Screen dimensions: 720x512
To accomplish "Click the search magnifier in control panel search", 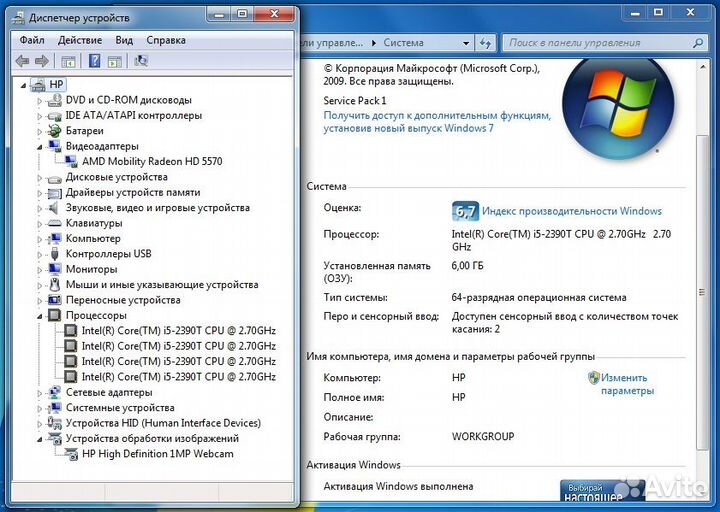I will [x=698, y=43].
